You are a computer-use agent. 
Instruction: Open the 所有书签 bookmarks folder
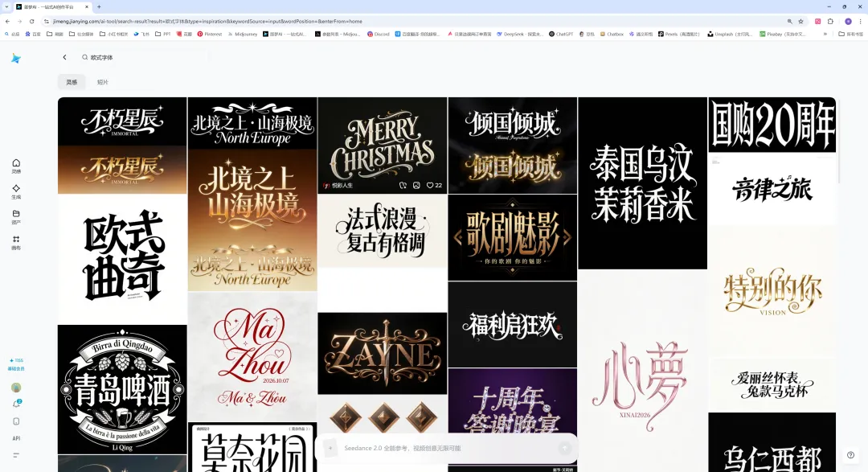point(851,34)
